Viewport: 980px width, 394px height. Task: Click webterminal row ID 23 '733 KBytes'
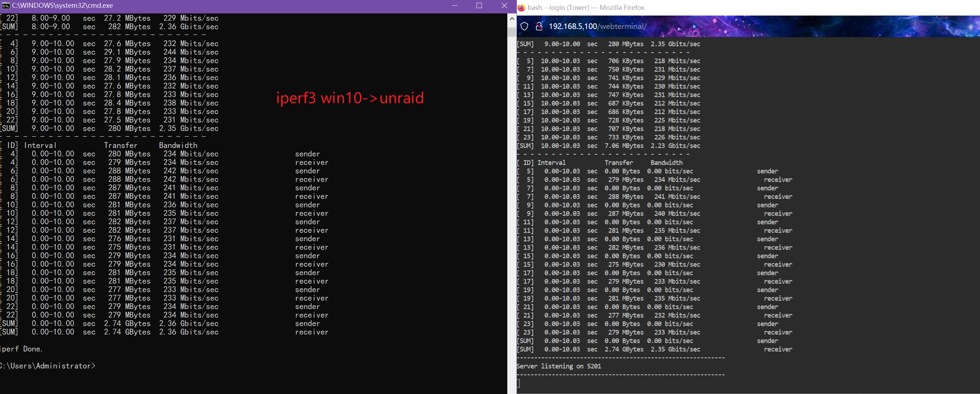point(608,137)
